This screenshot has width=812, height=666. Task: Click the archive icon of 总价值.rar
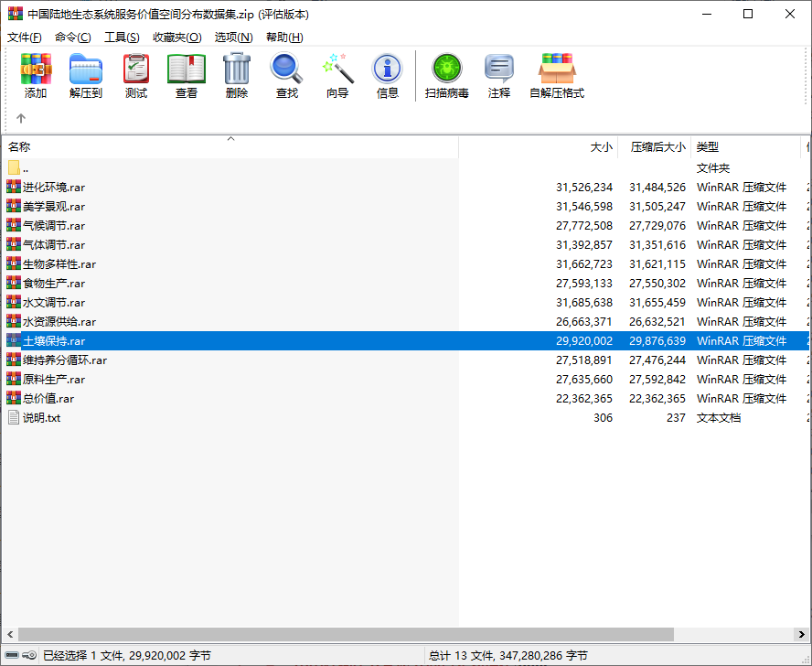pos(14,398)
